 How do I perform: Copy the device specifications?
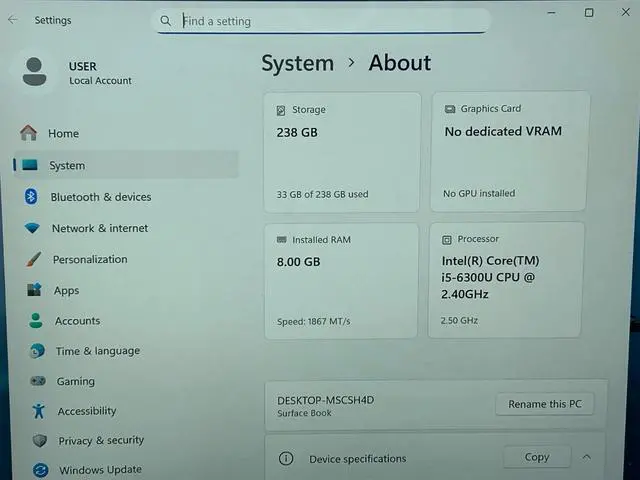coord(537,457)
